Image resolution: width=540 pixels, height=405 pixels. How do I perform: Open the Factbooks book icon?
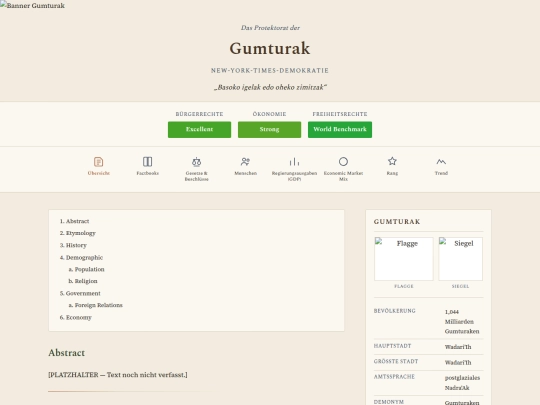[147, 162]
